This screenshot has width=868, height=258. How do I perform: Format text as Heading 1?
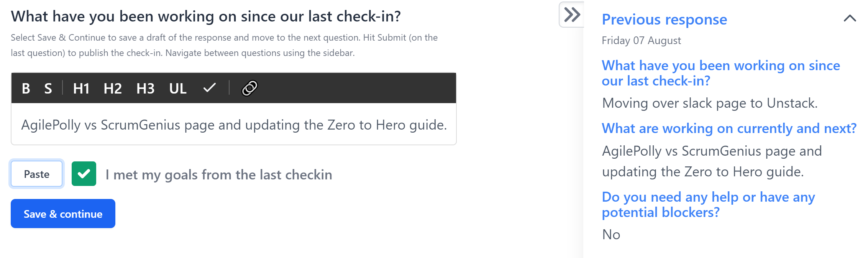pyautogui.click(x=81, y=89)
